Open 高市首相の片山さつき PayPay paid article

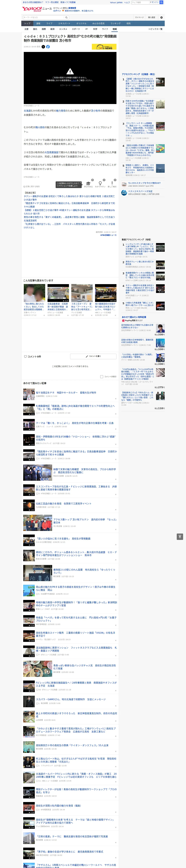[137, 327]
